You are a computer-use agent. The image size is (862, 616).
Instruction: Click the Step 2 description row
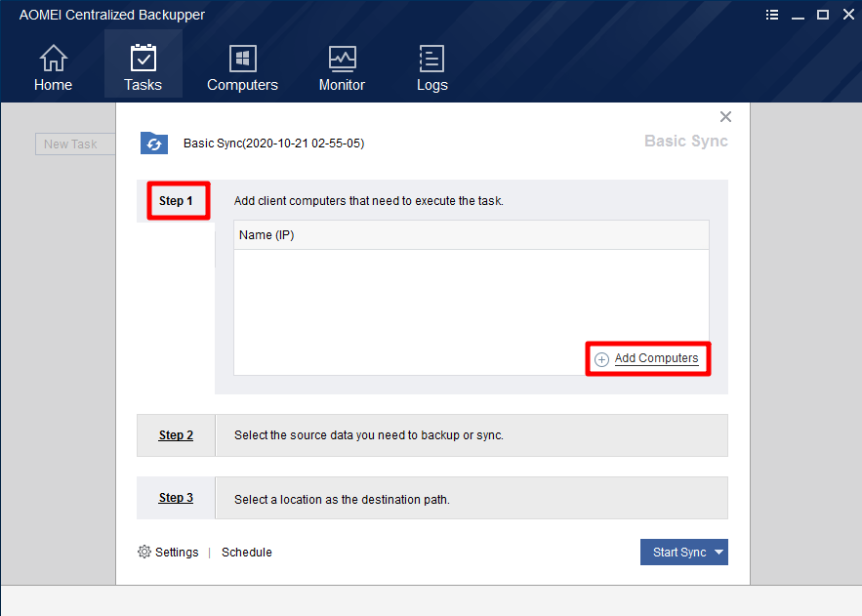click(472, 435)
